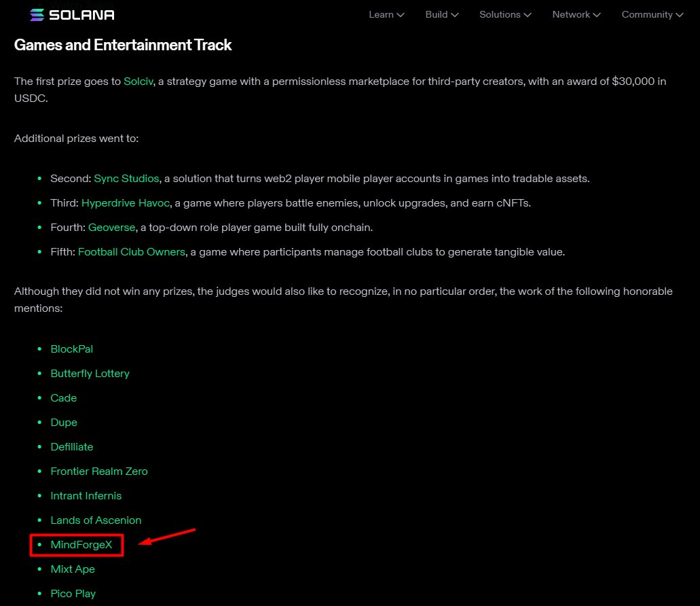Open the BlockPal honorable mention link

[x=72, y=349]
